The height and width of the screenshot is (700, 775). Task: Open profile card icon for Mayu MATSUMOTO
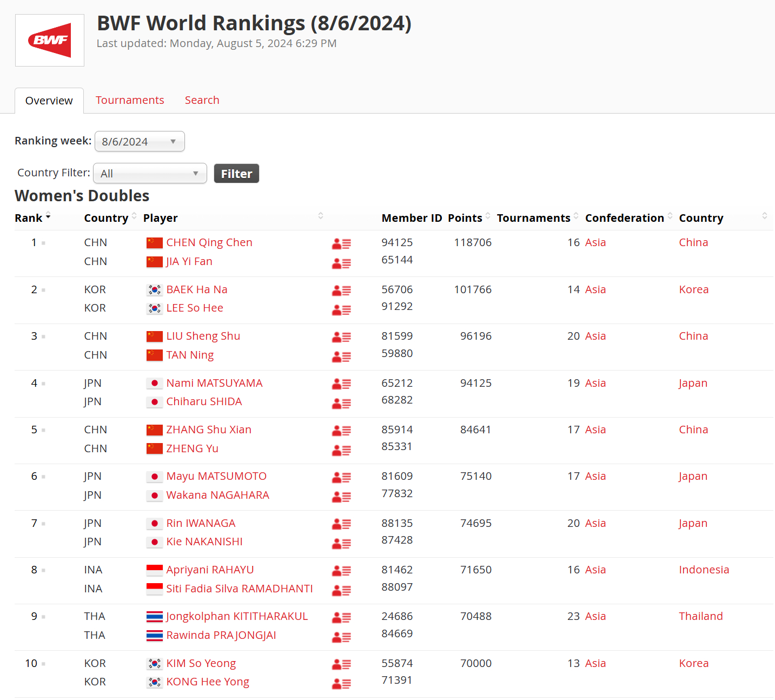click(341, 477)
